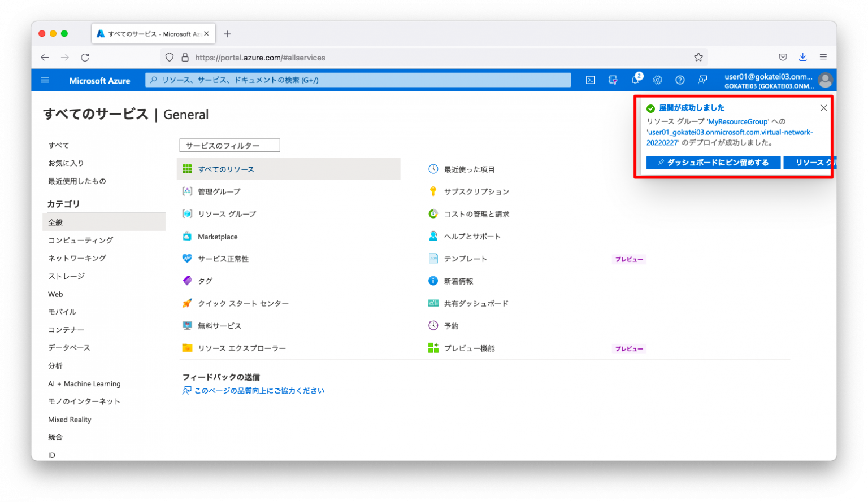Open the virtual-network deployment link
868x502 pixels.
tap(730, 137)
